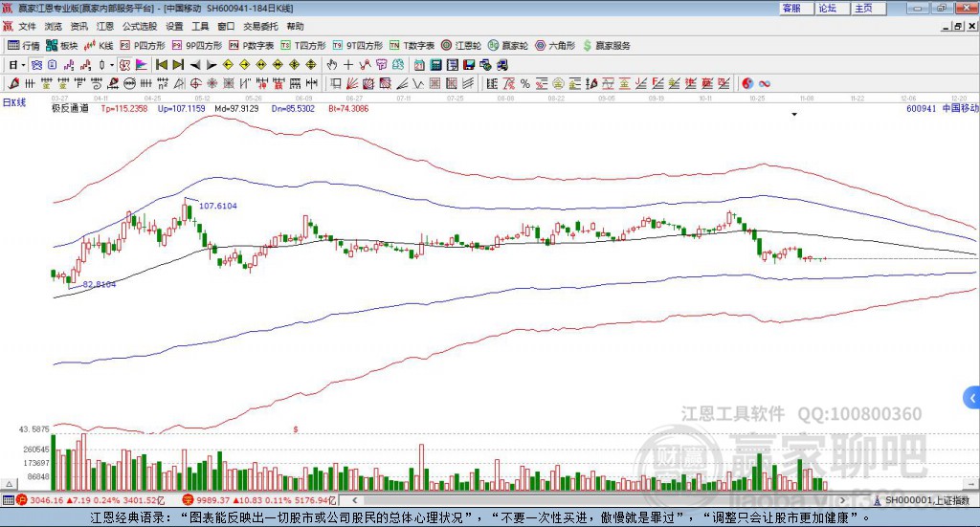Open the P四方形 tool

(143, 46)
